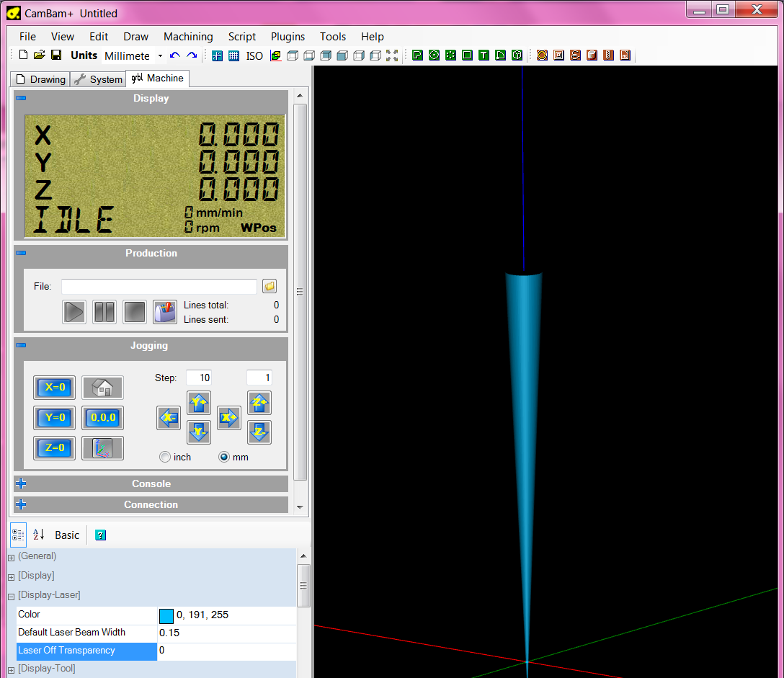The height and width of the screenshot is (678, 784).
Task: Jog the Z axis up
Action: pos(259,403)
